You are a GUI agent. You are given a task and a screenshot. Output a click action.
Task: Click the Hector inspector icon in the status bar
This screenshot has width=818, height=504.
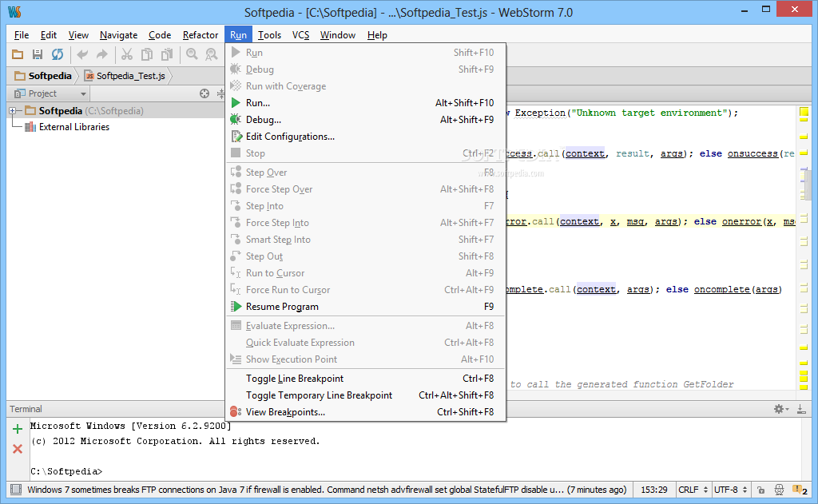coord(779,490)
